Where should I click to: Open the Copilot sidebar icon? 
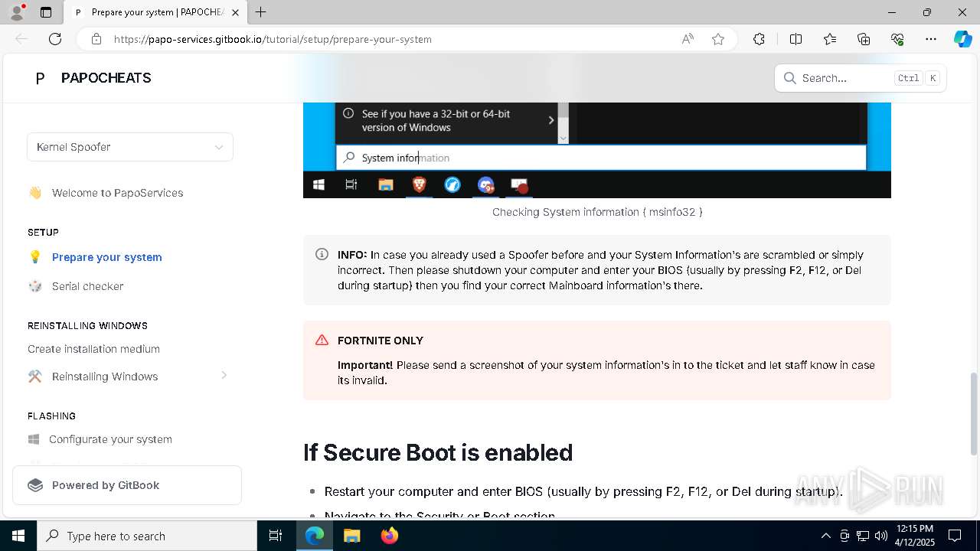point(962,39)
